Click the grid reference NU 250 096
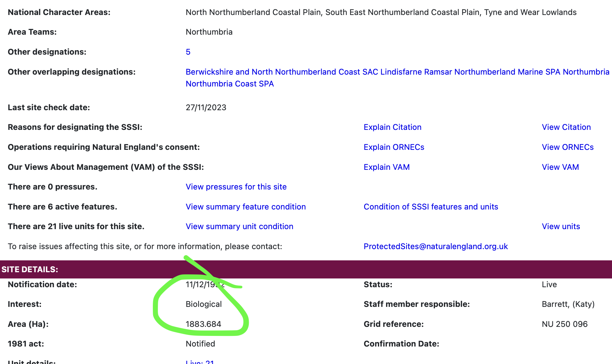This screenshot has width=612, height=364. [x=564, y=324]
